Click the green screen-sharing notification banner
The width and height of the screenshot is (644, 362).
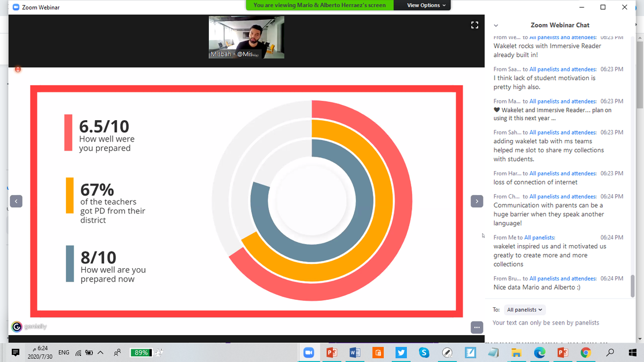(319, 5)
